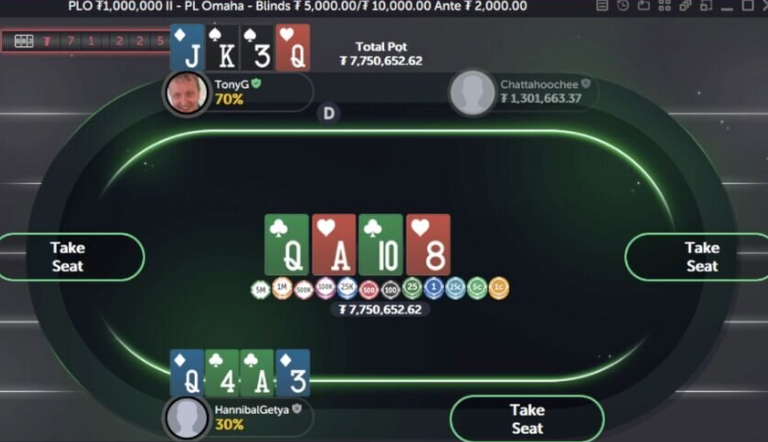
Task: Click the resize table window icon
Action: tap(706, 6)
